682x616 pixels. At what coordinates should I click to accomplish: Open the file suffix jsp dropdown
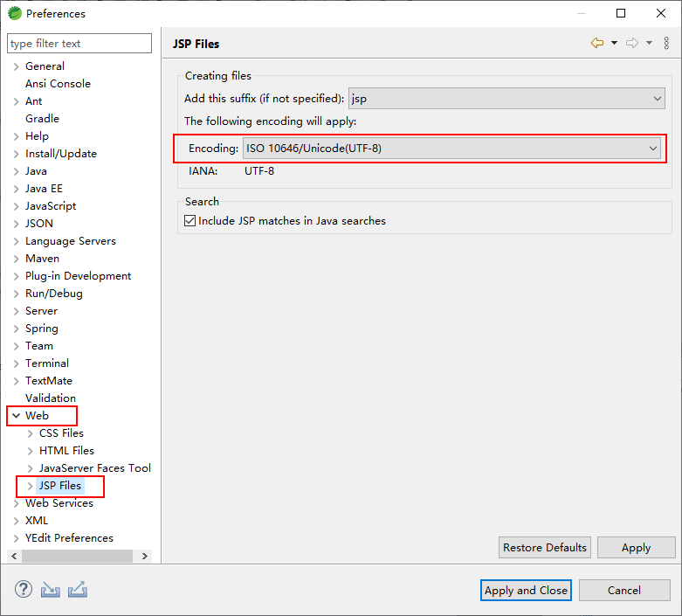point(506,99)
